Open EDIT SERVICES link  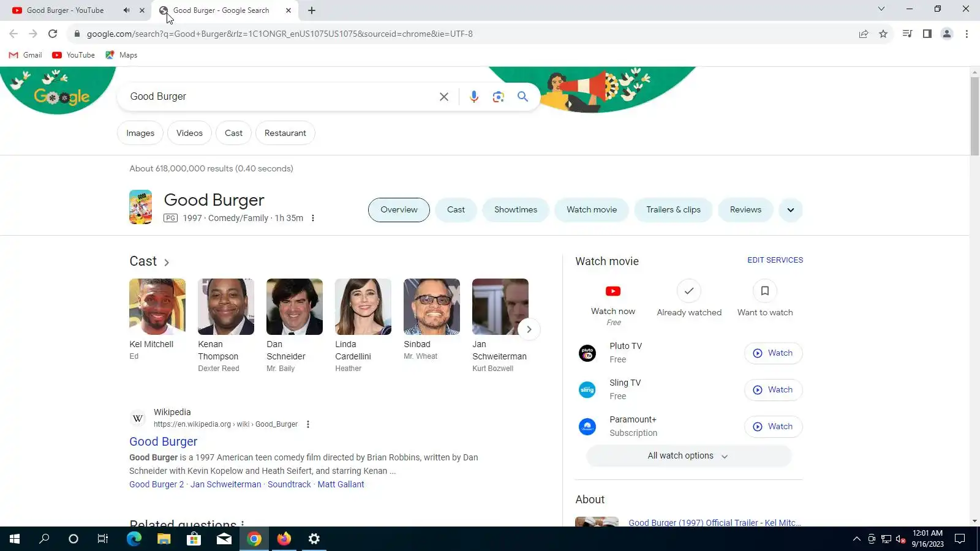[x=775, y=260]
